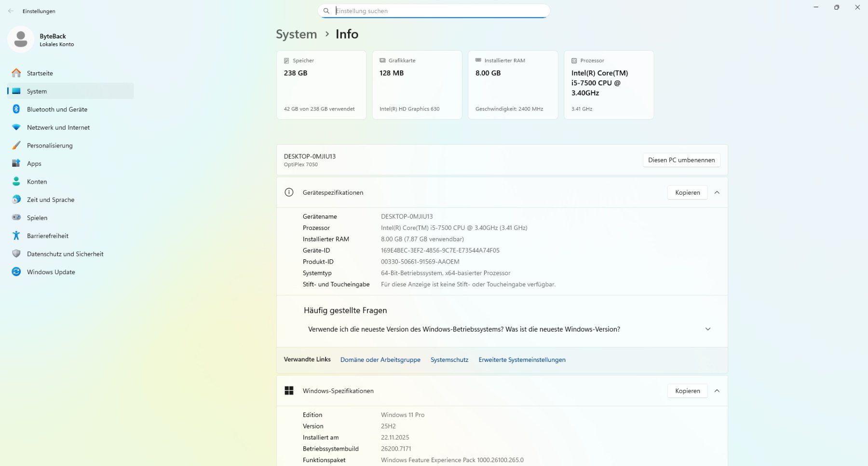The width and height of the screenshot is (868, 466).
Task: Open Bluetooth und Geräte settings icon
Action: pyautogui.click(x=16, y=109)
